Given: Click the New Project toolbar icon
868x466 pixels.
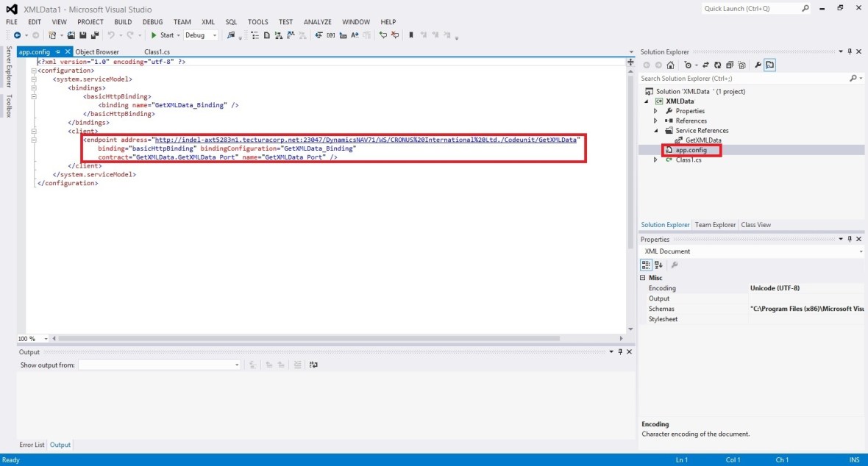Looking at the screenshot, I should (x=52, y=35).
